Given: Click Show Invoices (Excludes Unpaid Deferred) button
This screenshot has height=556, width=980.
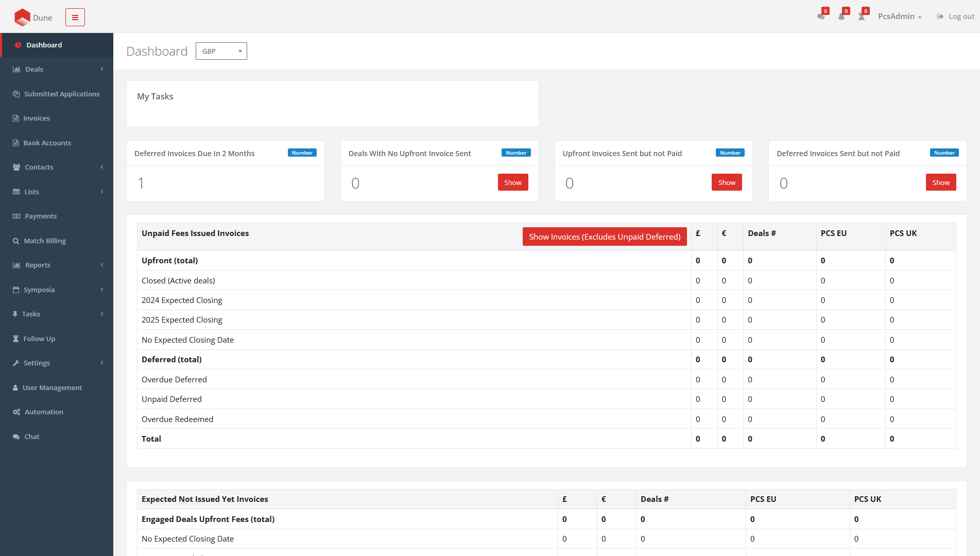Looking at the screenshot, I should coord(604,237).
